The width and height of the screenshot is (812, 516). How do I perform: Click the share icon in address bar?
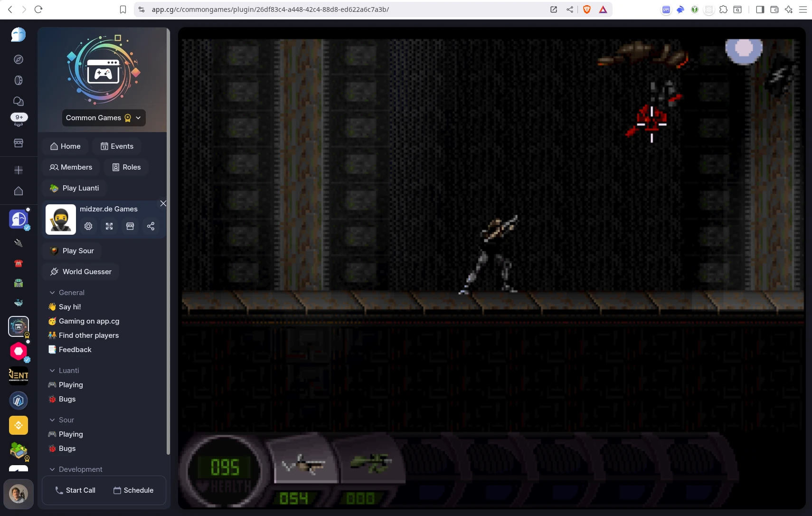(x=570, y=10)
